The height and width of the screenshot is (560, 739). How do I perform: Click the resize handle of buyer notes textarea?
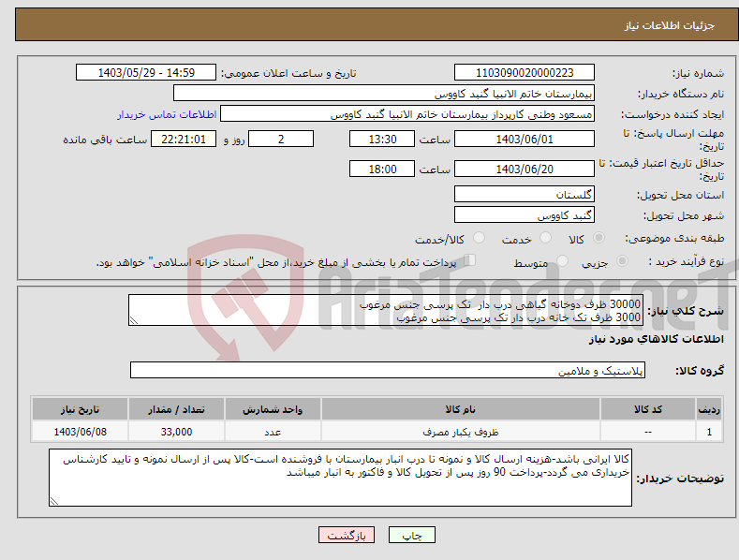tap(54, 501)
